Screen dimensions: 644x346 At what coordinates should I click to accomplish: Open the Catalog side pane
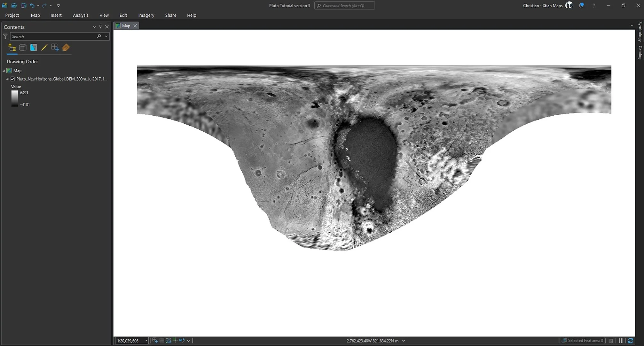click(640, 53)
